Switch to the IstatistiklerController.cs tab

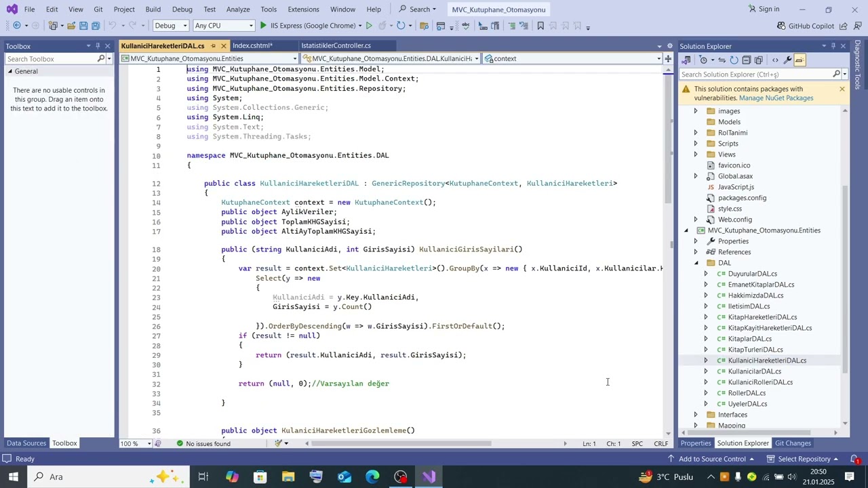(336, 46)
